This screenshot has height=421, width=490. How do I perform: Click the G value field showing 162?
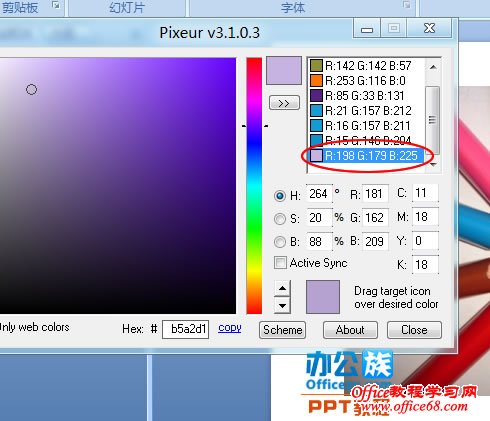tap(375, 218)
